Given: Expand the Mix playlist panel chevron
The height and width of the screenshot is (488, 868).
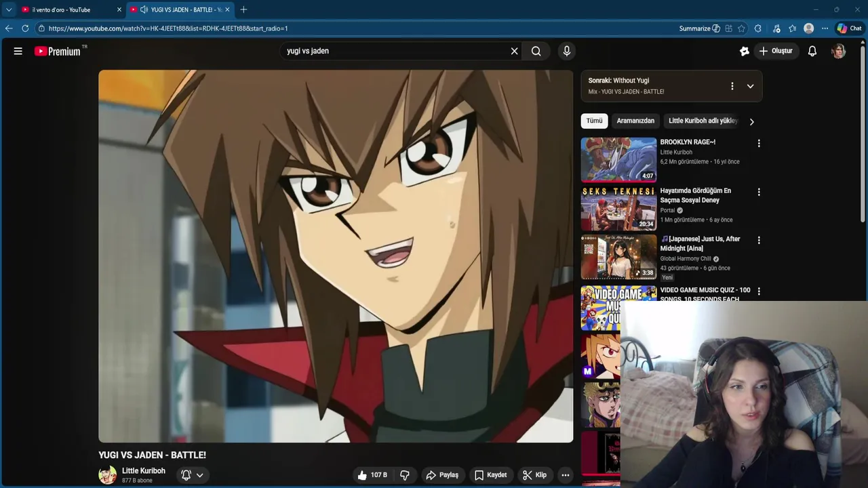Looking at the screenshot, I should (x=750, y=86).
